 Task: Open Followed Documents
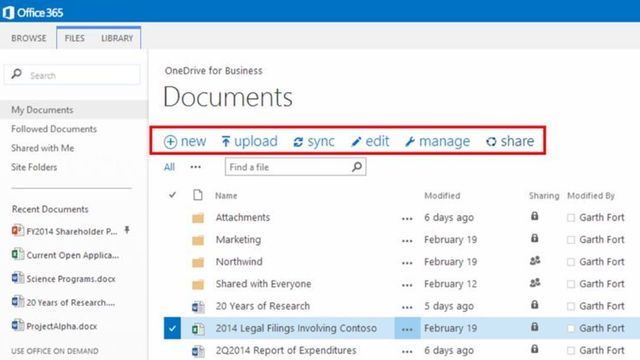54,129
